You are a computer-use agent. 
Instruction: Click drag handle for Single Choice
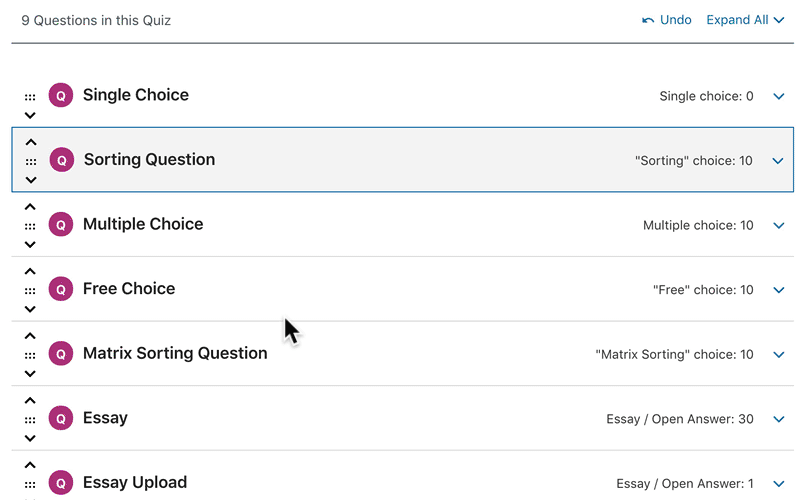click(x=30, y=97)
